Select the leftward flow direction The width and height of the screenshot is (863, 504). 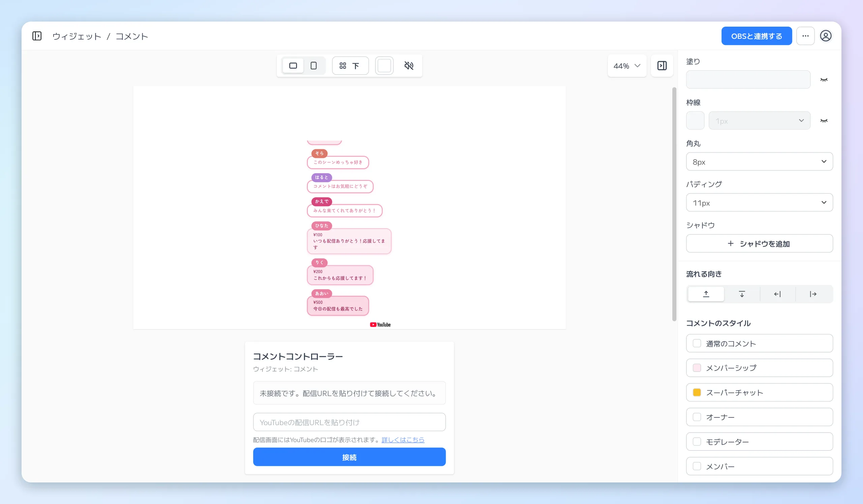pos(777,294)
